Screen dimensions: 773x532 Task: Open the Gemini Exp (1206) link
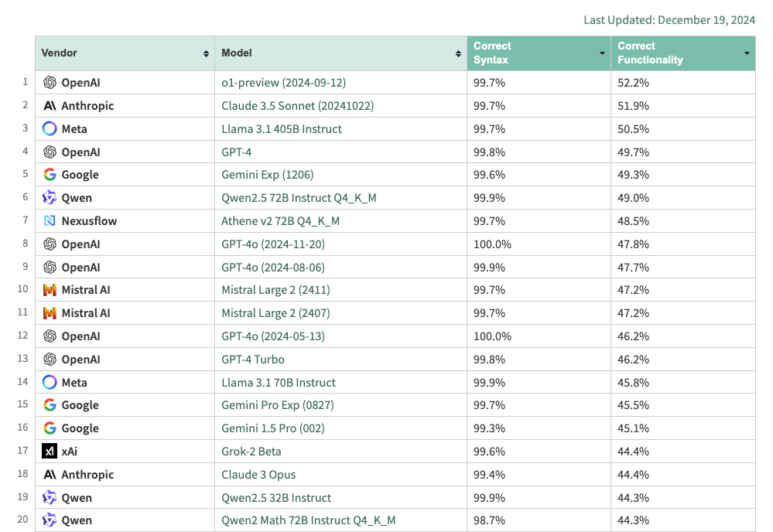(x=267, y=175)
